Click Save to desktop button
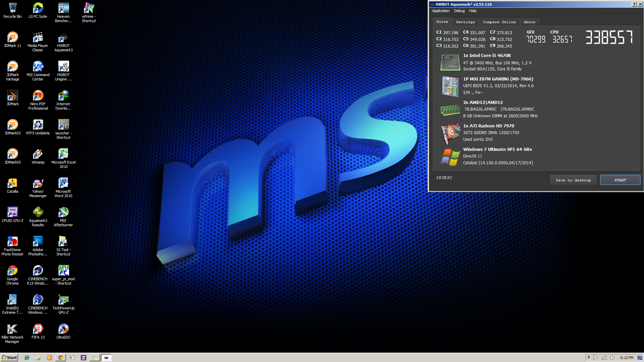This screenshot has width=644, height=362. (573, 180)
